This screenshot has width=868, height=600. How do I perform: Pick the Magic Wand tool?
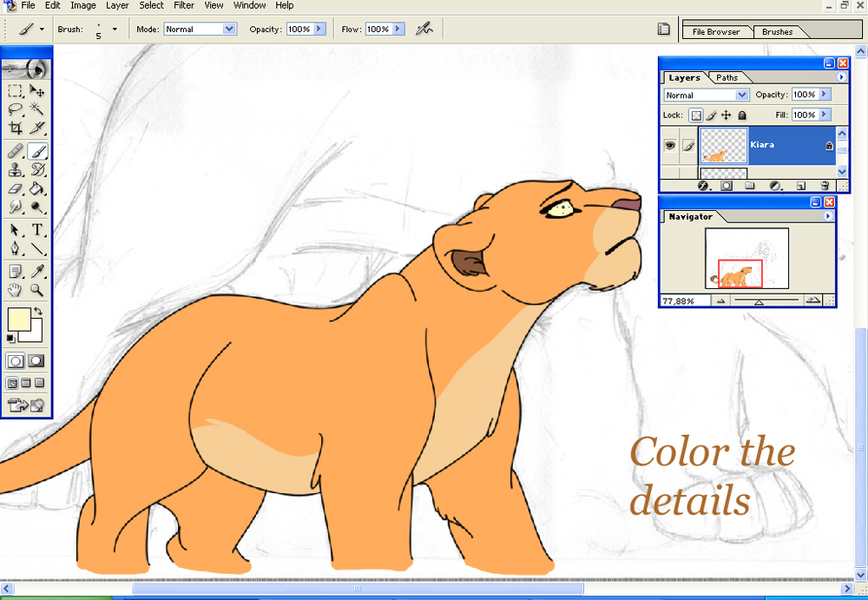tap(37, 109)
